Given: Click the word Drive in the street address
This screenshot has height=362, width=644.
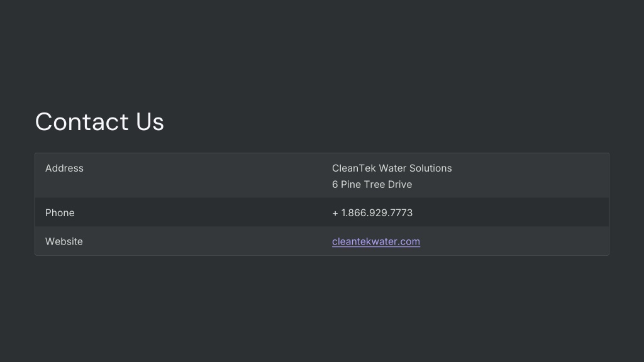Looking at the screenshot, I should pos(399,184).
